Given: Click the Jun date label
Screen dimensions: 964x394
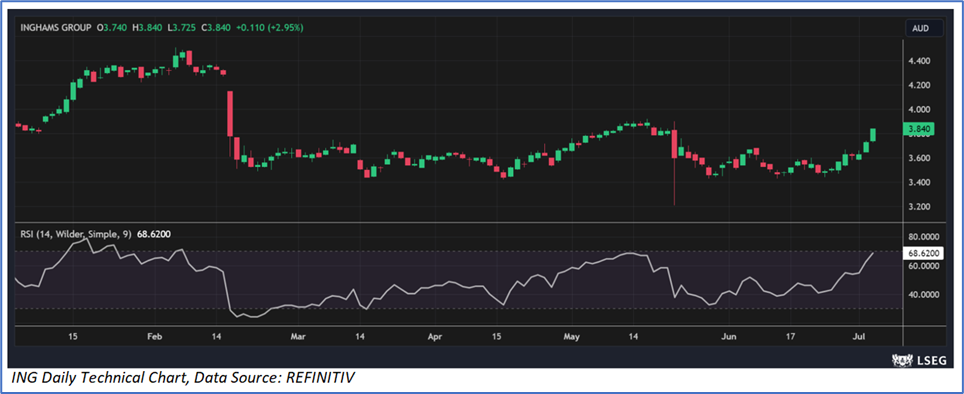Looking at the screenshot, I should (x=729, y=336).
